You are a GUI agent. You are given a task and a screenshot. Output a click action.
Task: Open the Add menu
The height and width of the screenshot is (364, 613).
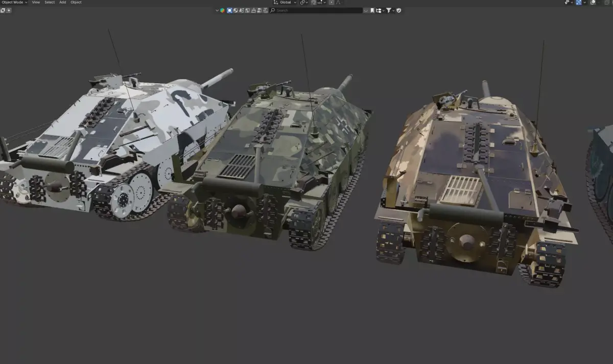(62, 2)
